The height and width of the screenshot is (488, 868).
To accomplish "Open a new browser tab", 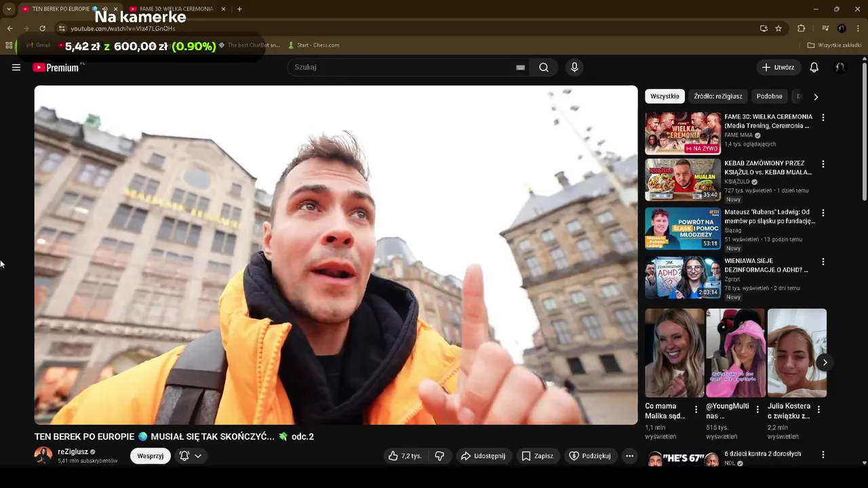I will (x=239, y=9).
